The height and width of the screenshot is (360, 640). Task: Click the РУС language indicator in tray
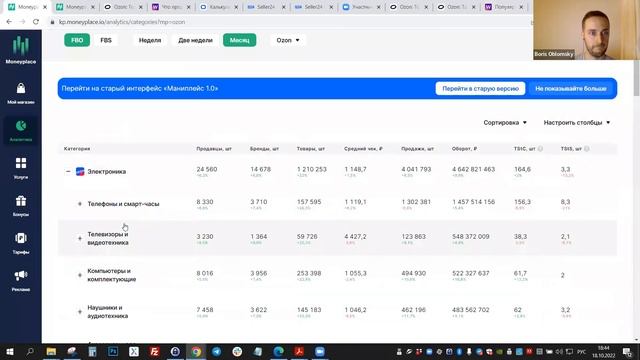click(582, 351)
